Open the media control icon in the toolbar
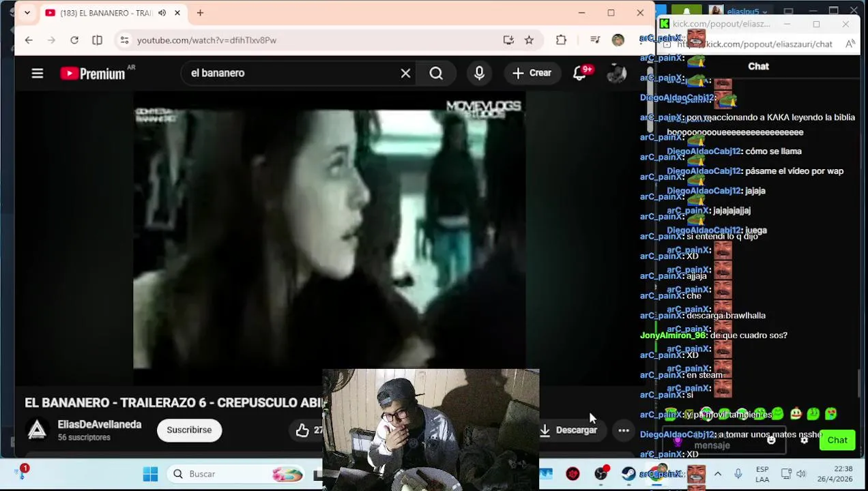Screen dimensions: 868x491 (x=595, y=40)
